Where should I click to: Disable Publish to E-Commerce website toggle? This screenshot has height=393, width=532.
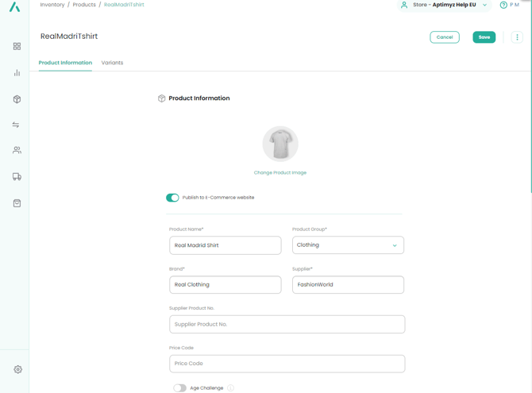coord(172,198)
